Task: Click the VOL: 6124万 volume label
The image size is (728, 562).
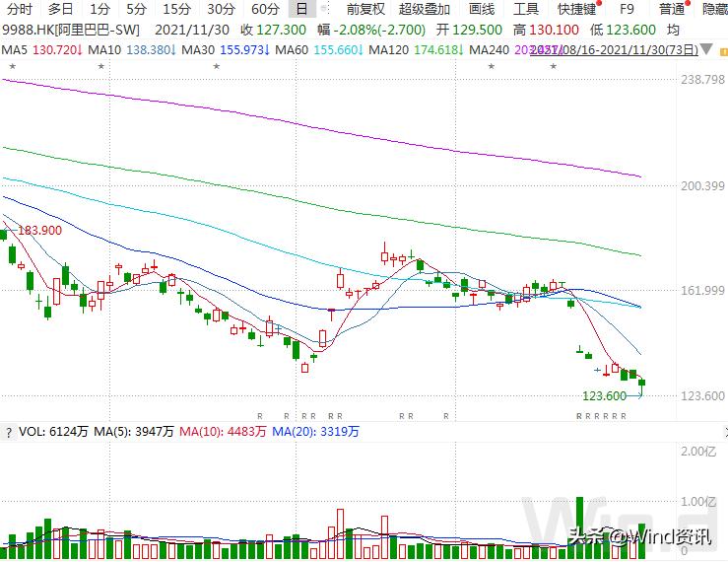Action: pyautogui.click(x=53, y=432)
